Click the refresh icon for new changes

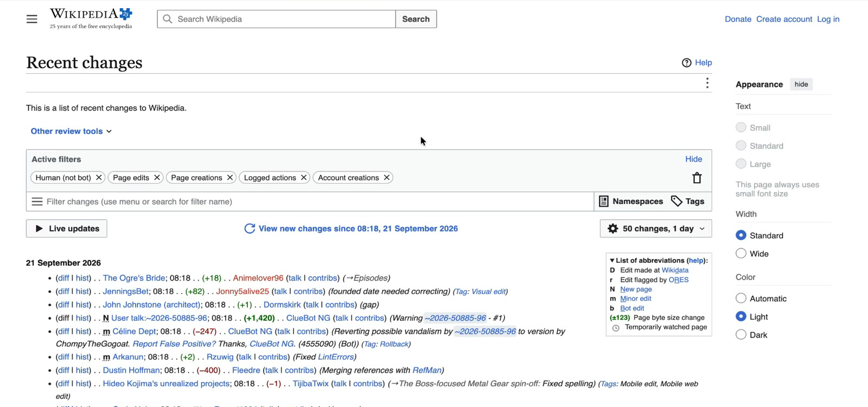click(x=250, y=228)
